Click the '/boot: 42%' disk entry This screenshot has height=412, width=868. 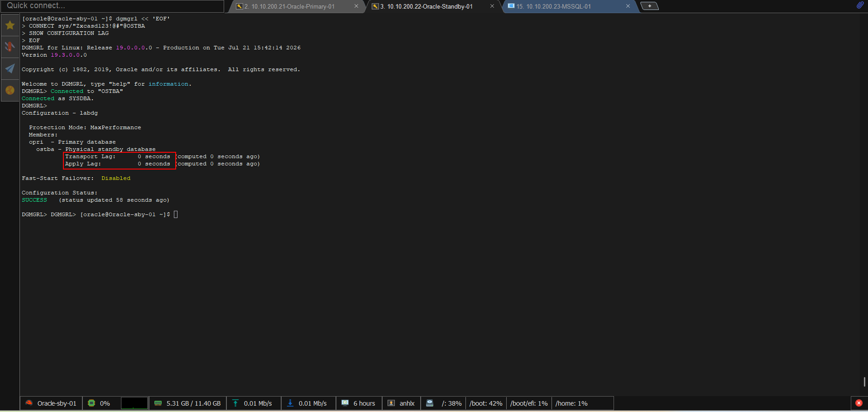click(x=486, y=403)
